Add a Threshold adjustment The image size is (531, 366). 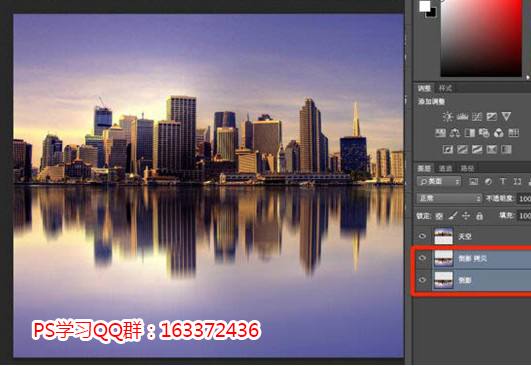(477, 149)
